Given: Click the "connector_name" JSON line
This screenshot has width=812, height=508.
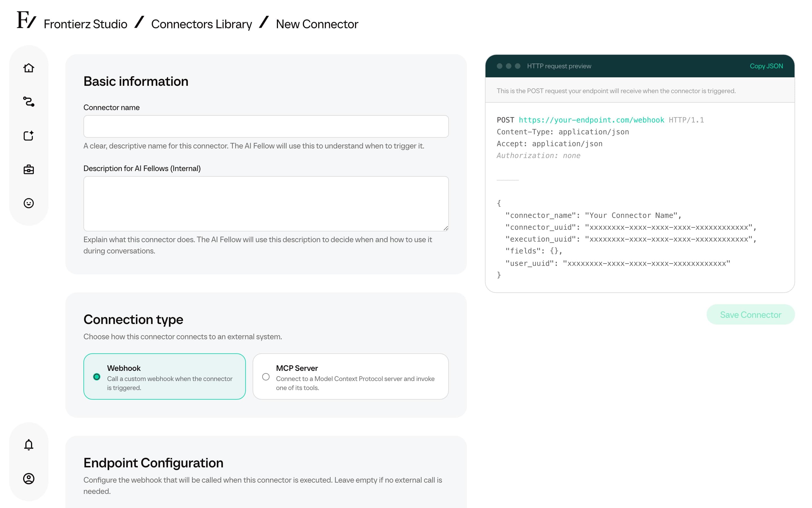Looking at the screenshot, I should pyautogui.click(x=593, y=215).
